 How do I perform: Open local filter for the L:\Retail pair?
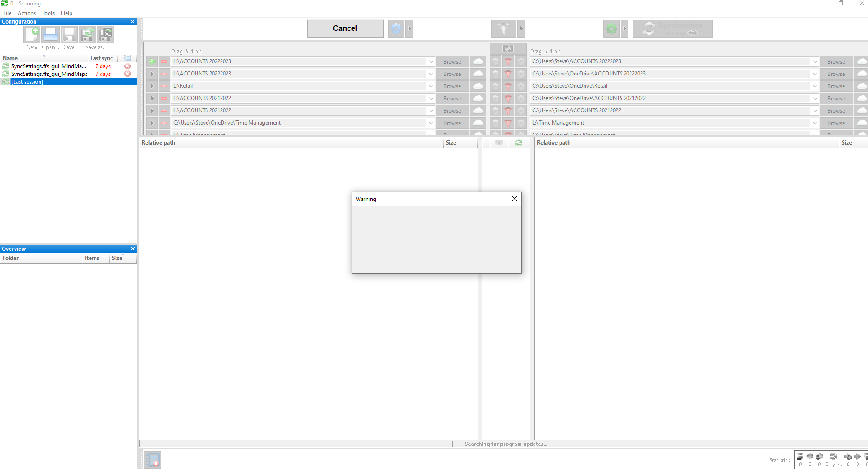[x=508, y=86]
